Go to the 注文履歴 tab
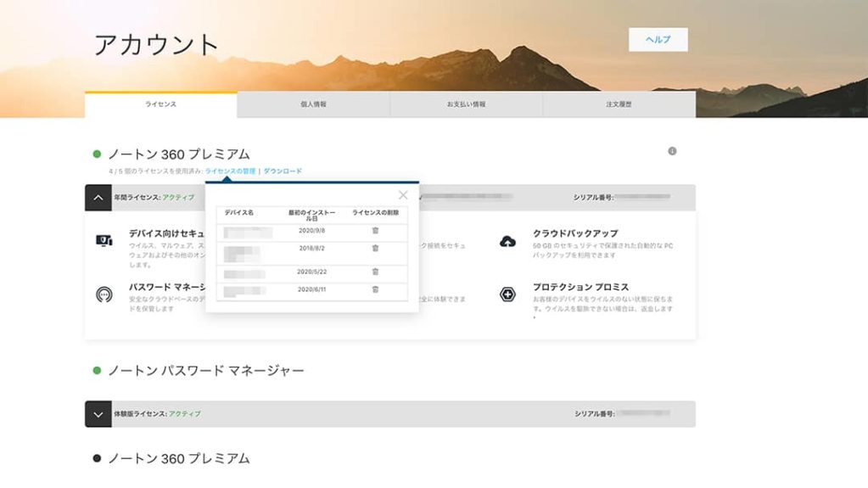Image resolution: width=868 pixels, height=488 pixels. 619,104
